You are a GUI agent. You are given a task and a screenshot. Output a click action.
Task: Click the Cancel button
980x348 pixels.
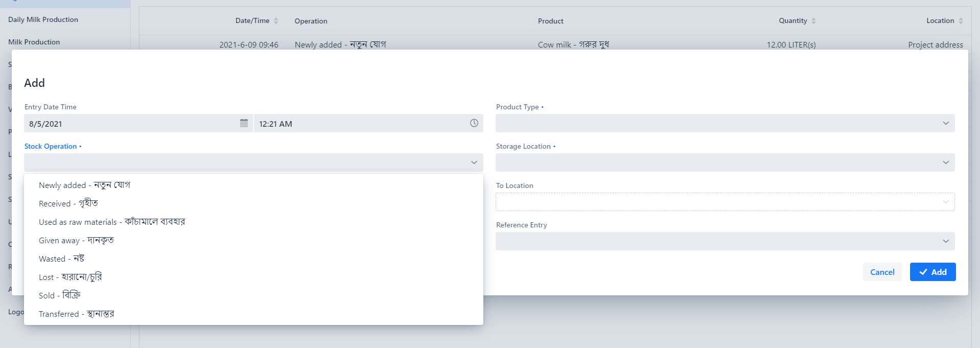tap(882, 272)
